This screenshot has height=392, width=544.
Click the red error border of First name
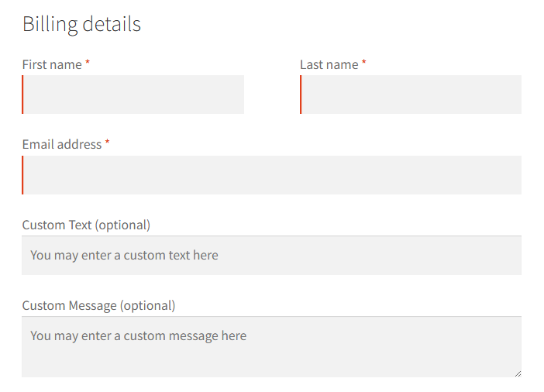[x=22, y=95]
